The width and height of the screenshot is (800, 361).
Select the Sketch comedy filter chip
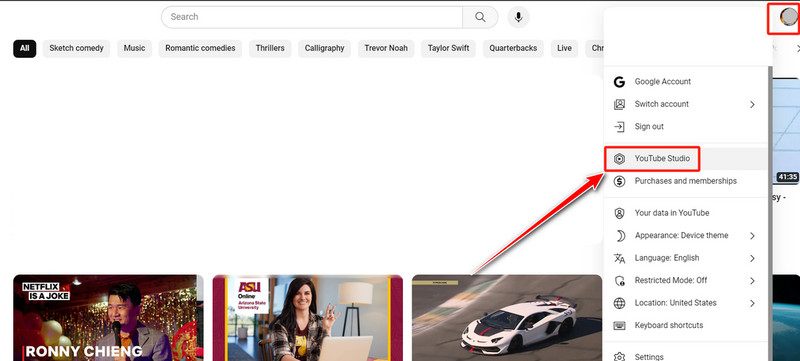[x=76, y=48]
